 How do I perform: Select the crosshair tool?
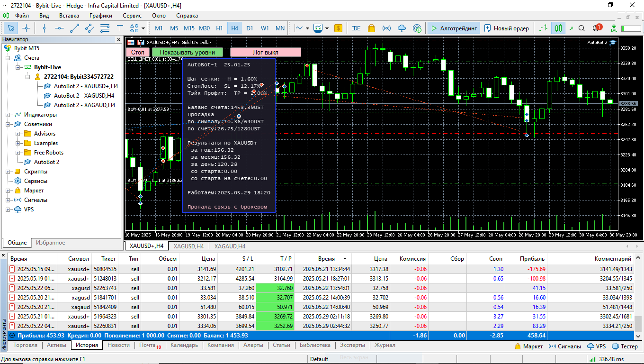27,28
